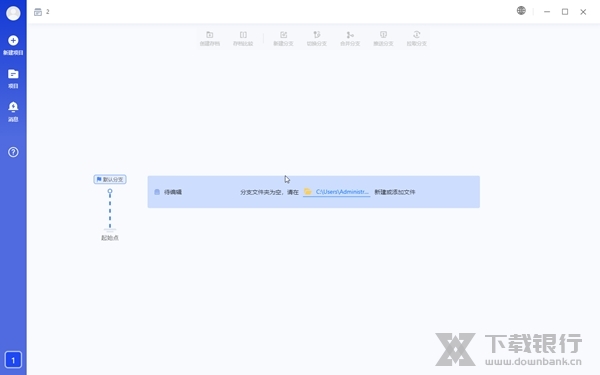Click the 创建存档 (create archive) toolbar button
The width and height of the screenshot is (600, 375).
210,39
